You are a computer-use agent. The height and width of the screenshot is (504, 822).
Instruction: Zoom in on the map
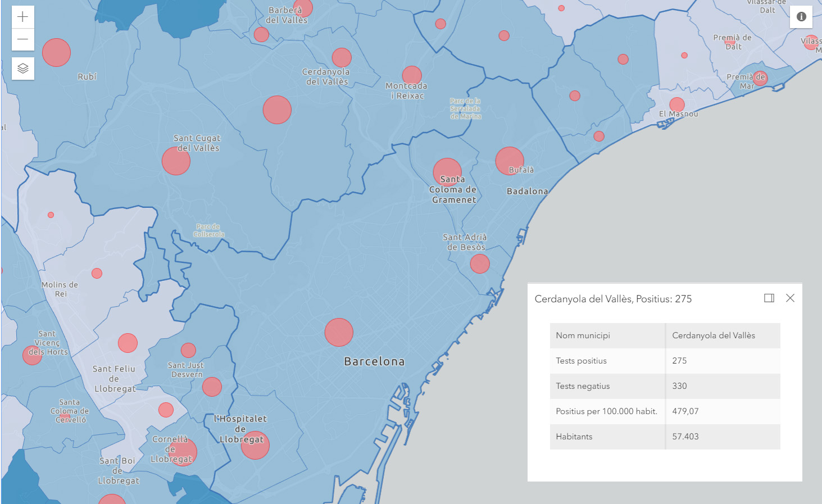[x=22, y=17]
